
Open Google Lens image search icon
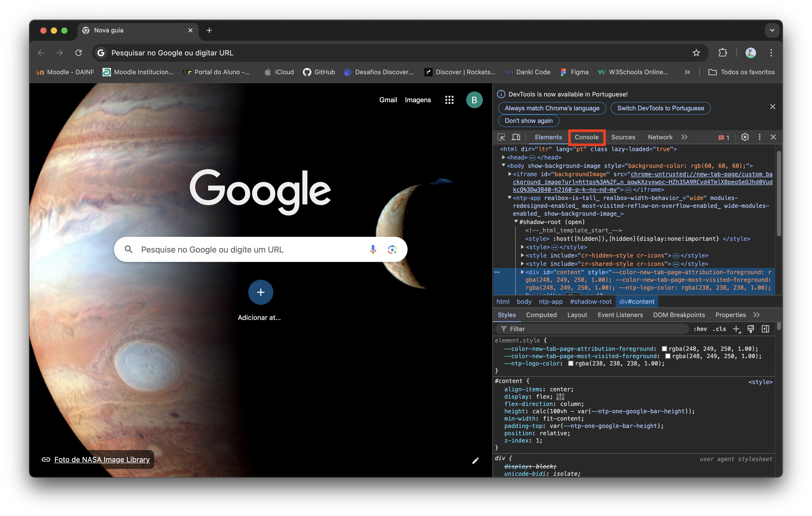pyautogui.click(x=392, y=249)
